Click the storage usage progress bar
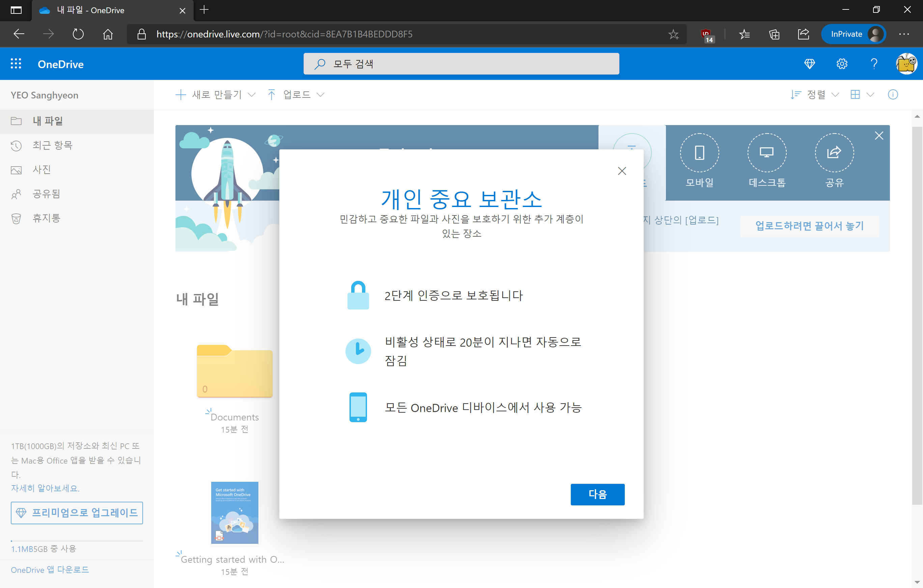 pyautogui.click(x=77, y=540)
